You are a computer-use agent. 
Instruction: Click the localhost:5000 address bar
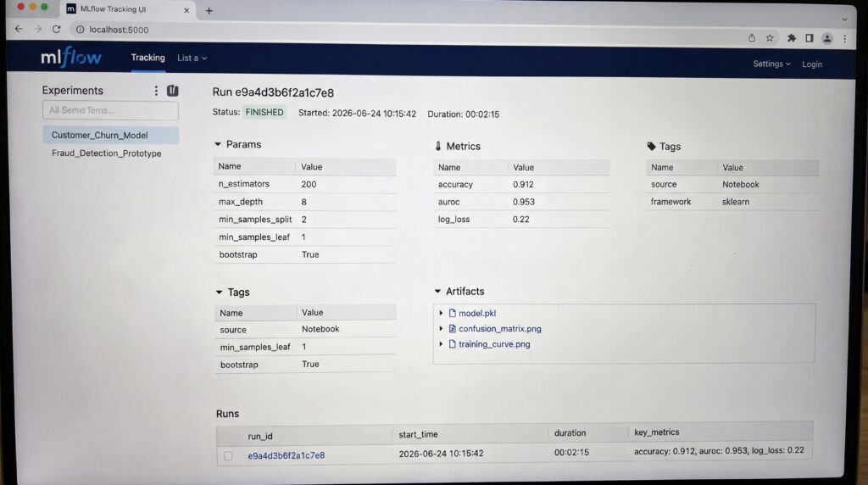coord(119,30)
